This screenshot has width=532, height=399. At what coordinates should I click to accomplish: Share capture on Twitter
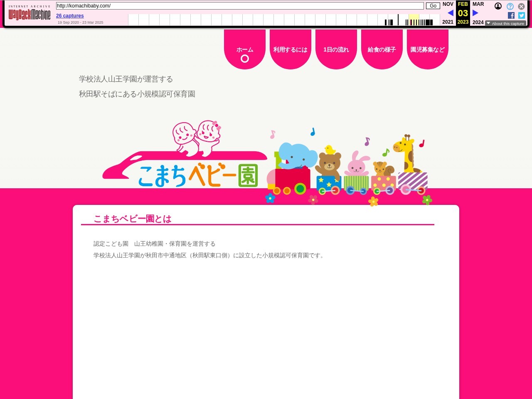[x=522, y=15]
